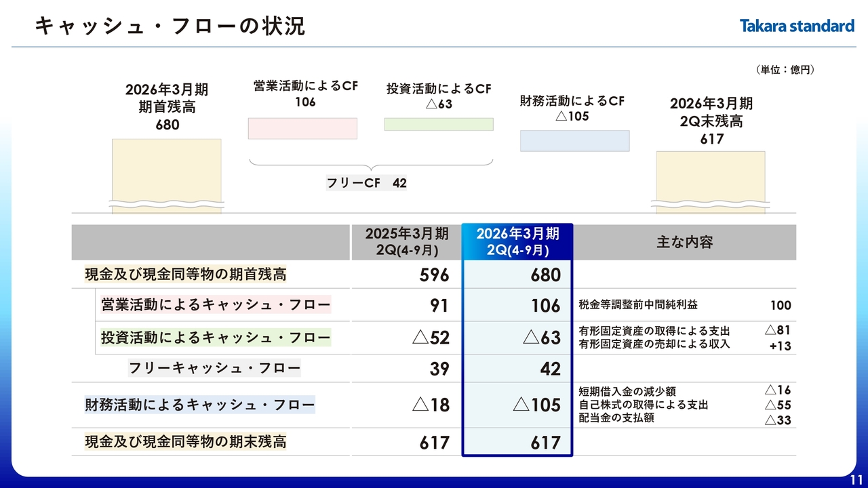This screenshot has width=868, height=488.
Task: Select the 現金及び現金同等物の期首残高 row label
Action: (185, 274)
